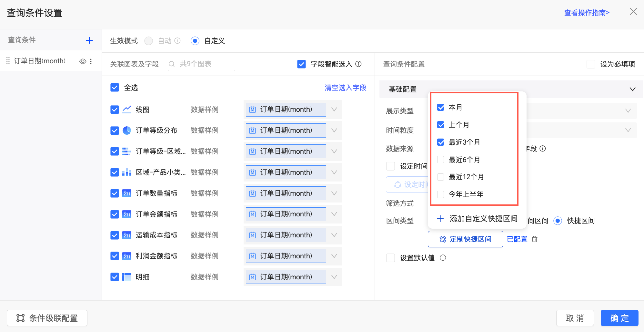Open field dropdown arrow for 明细 row
This screenshot has height=332, width=644.
click(334, 277)
